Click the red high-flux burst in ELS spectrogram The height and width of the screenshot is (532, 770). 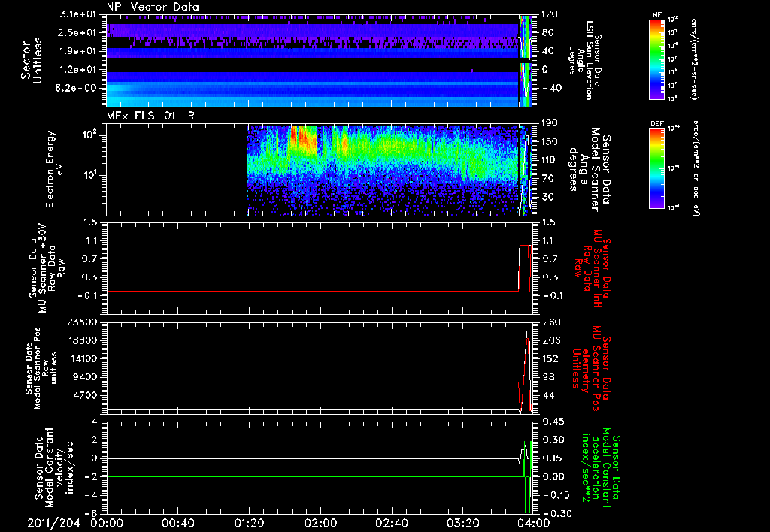[304, 140]
